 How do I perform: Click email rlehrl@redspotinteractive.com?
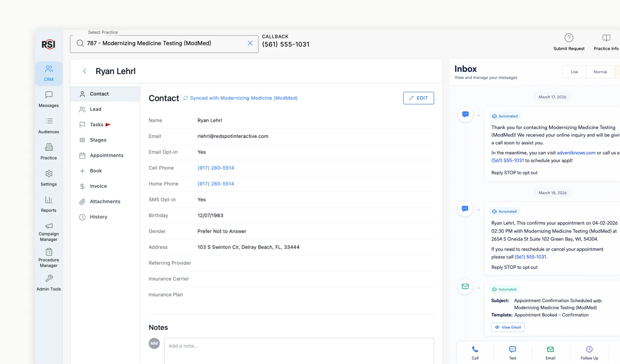233,136
